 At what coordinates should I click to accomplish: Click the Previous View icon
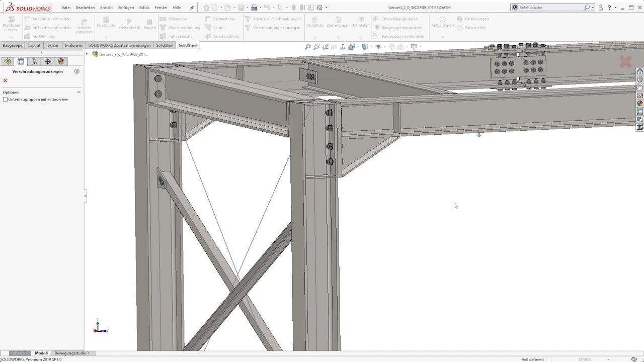[326, 47]
